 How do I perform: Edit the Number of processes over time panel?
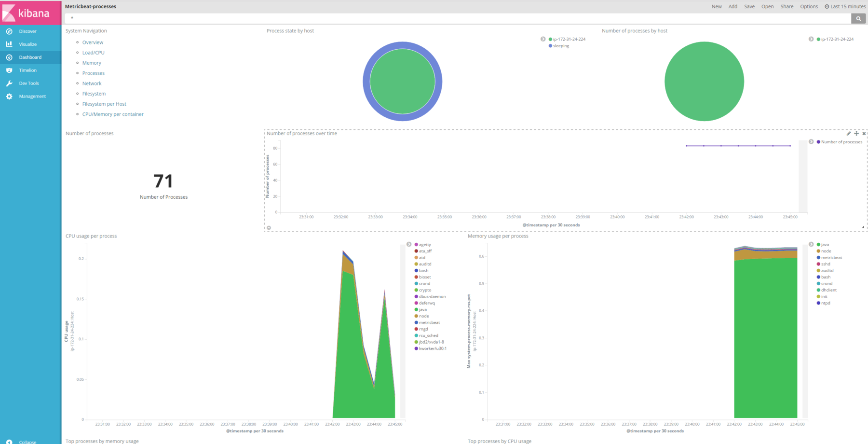point(849,134)
